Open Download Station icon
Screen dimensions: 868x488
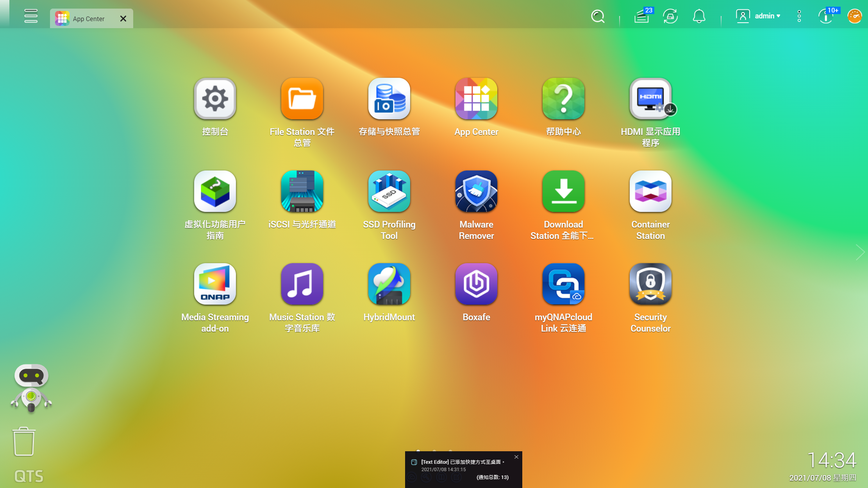[563, 191]
